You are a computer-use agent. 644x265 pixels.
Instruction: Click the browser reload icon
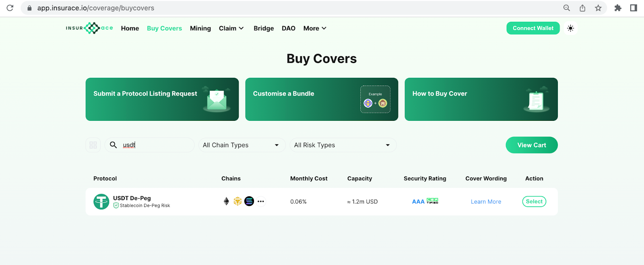(10, 8)
